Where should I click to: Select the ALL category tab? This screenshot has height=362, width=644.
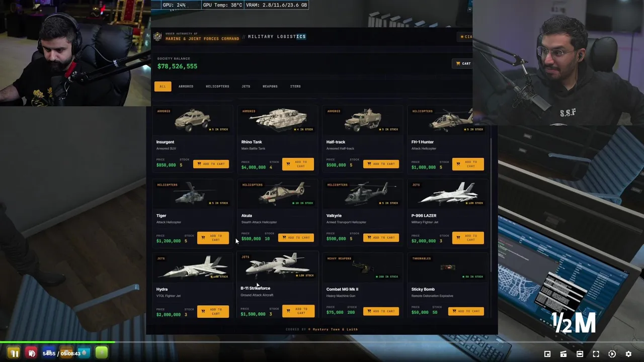tap(163, 86)
